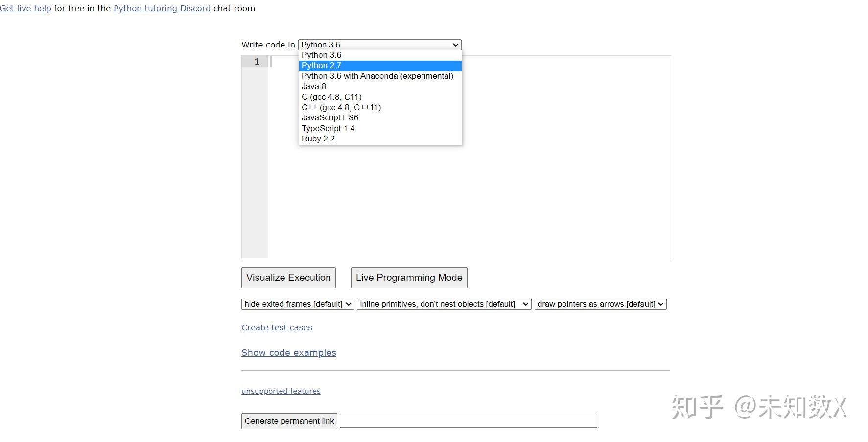This screenshot has width=868, height=442.
Task: Select C++ (gcc 4.8, C++11) option
Action: click(341, 107)
